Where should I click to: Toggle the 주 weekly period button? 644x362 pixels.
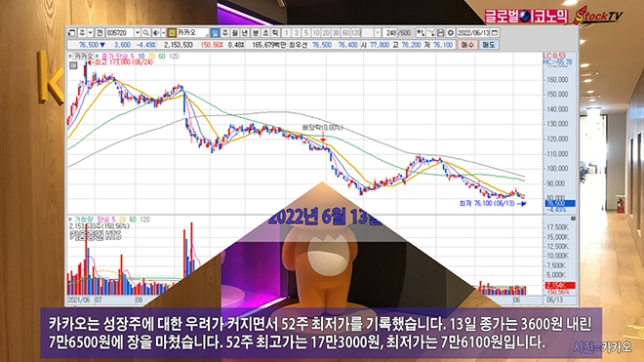click(225, 33)
